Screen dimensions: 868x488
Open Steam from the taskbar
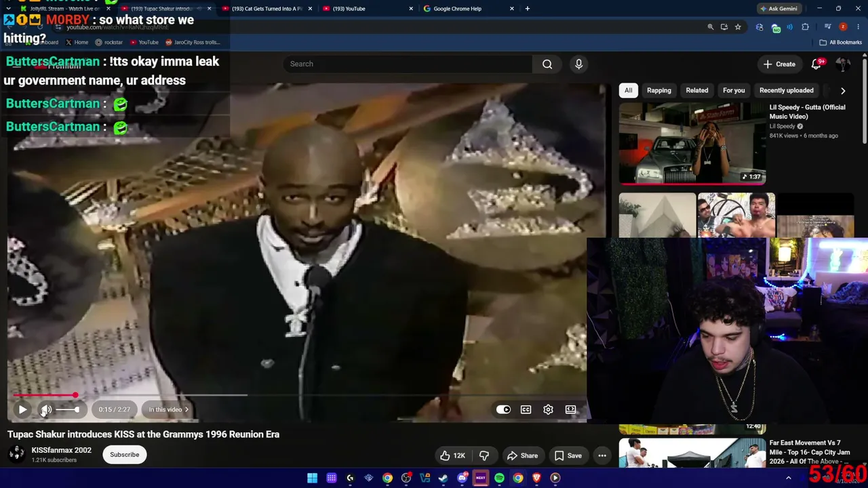[x=443, y=478]
